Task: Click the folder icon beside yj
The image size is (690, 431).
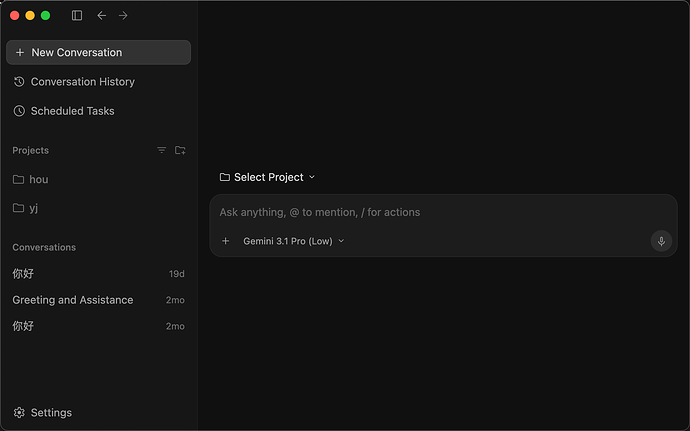Action: pos(18,208)
